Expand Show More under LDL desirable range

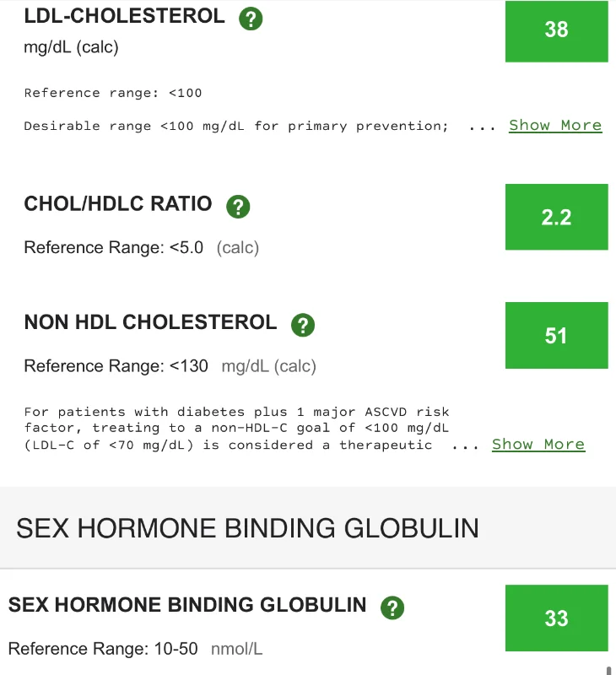point(555,125)
